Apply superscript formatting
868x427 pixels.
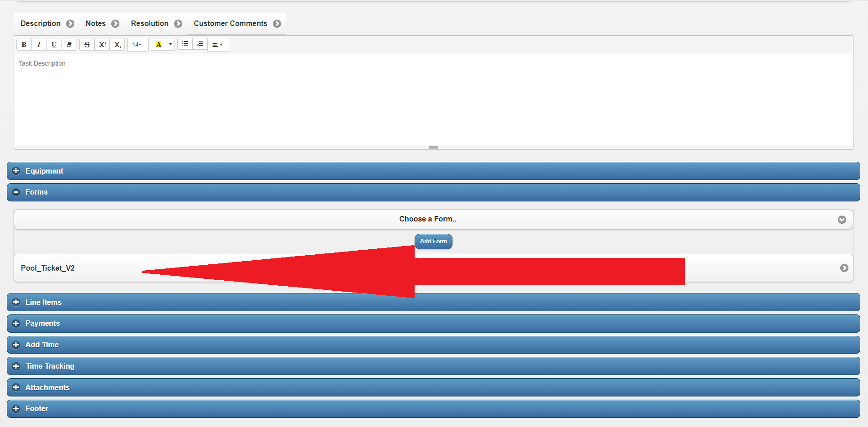[x=103, y=45]
